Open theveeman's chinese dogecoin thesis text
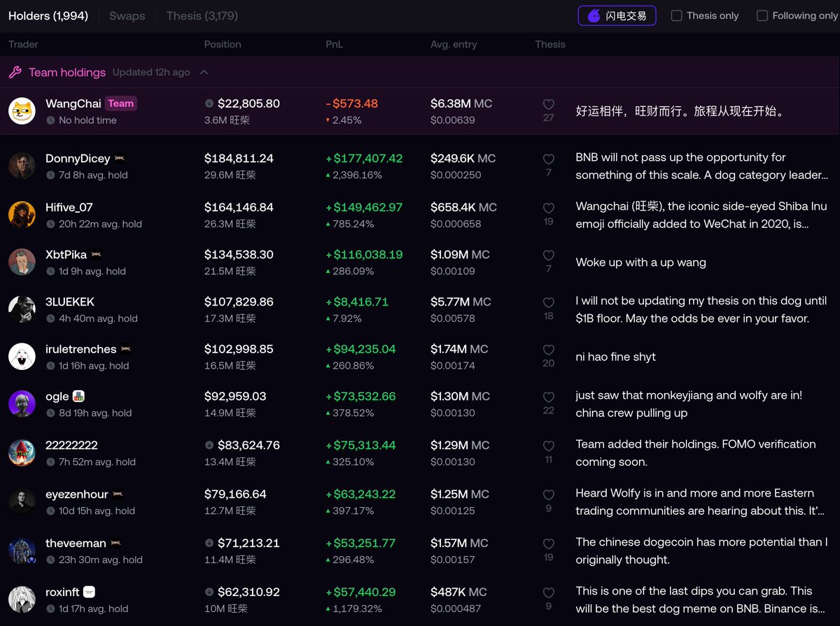840x626 pixels. coord(701,551)
